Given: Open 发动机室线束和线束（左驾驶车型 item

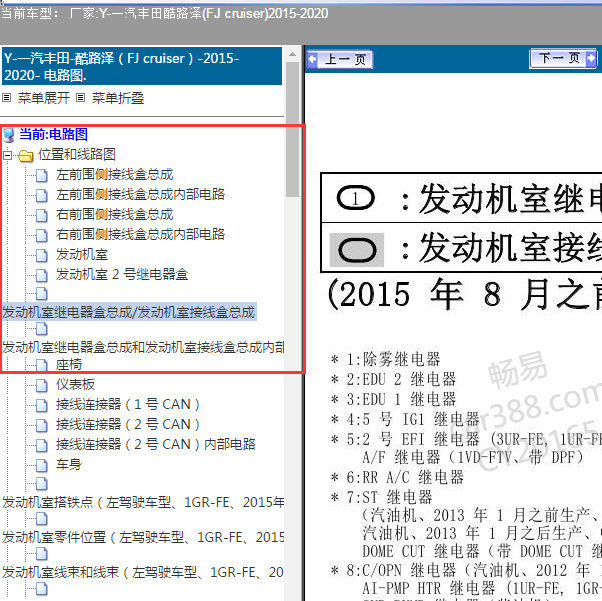Looking at the screenshot, I should (x=142, y=572).
